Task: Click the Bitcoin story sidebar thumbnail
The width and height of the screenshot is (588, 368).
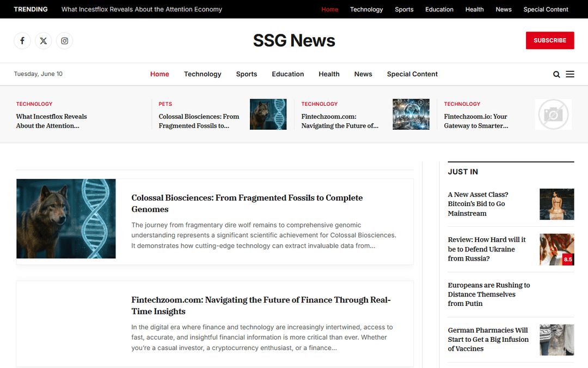Action: point(556,204)
